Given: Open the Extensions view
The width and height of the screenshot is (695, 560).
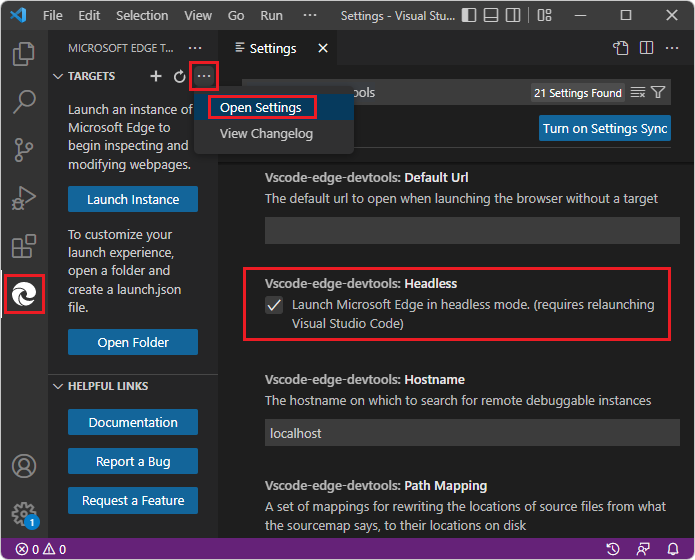Looking at the screenshot, I should [23, 246].
